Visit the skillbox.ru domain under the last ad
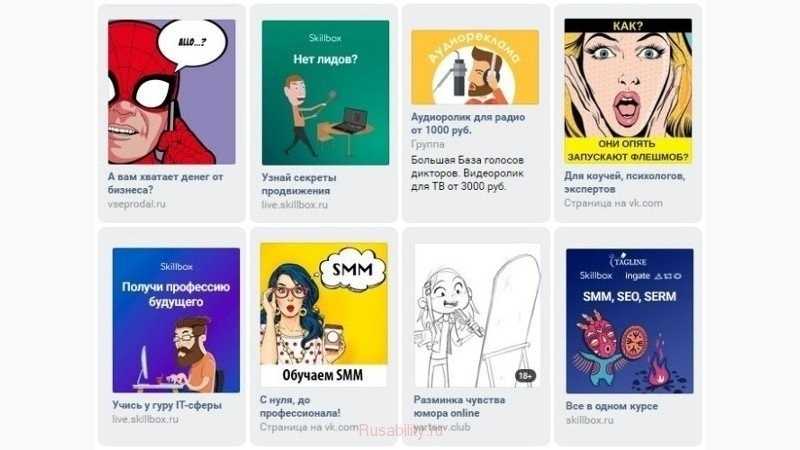The width and height of the screenshot is (800, 450). pos(589,420)
